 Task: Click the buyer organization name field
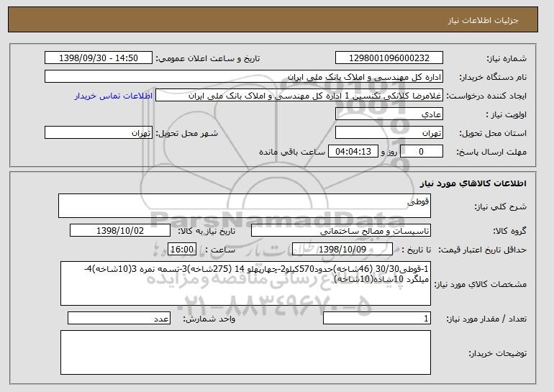tap(244, 77)
